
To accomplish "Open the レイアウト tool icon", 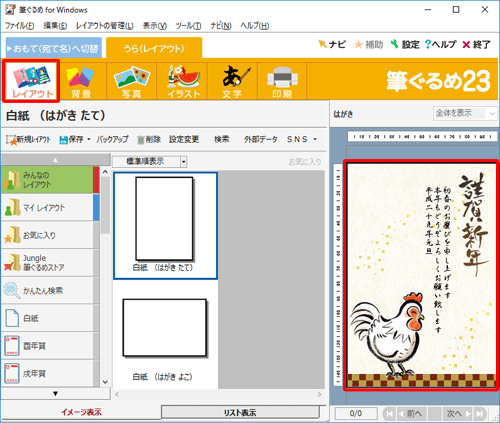I will tap(31, 81).
